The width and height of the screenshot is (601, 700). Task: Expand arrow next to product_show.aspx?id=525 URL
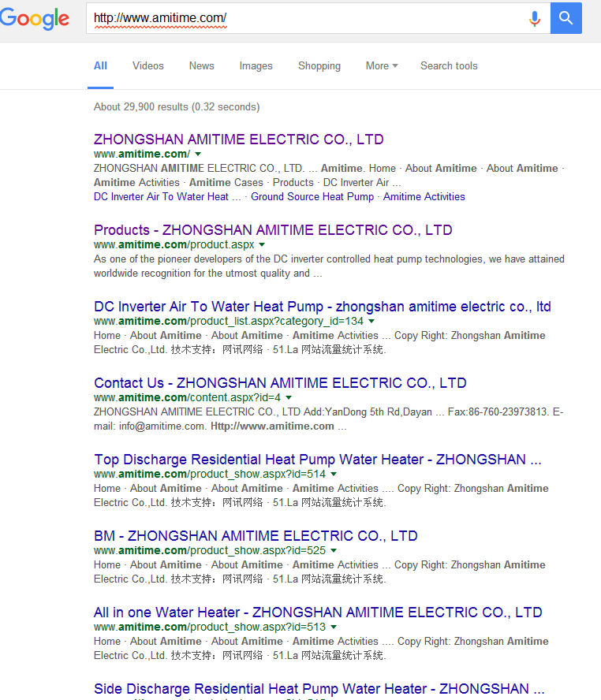333,550
